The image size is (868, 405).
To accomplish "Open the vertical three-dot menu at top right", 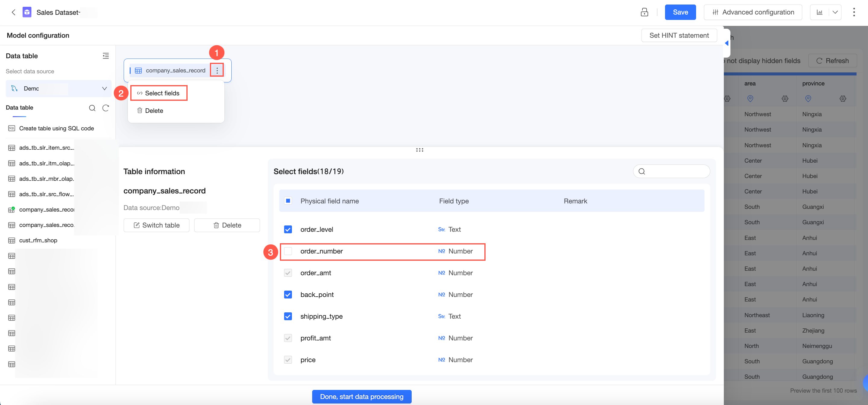I will (854, 12).
